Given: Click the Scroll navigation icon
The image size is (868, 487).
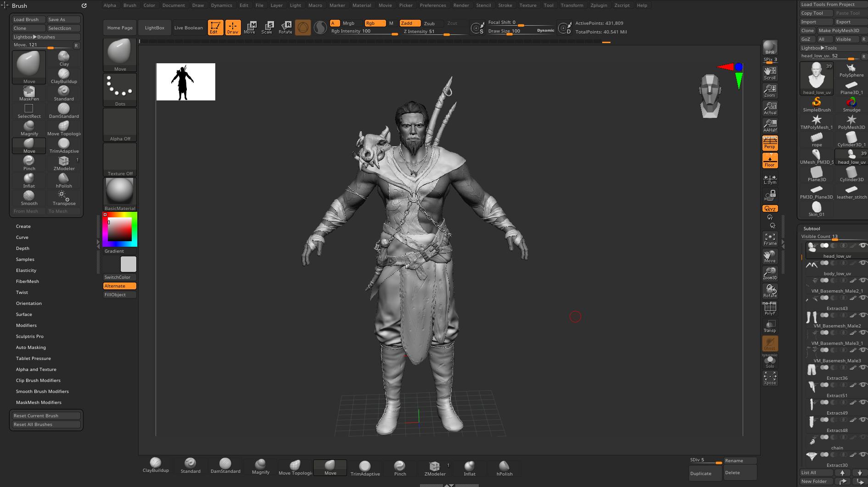Looking at the screenshot, I should (x=770, y=73).
